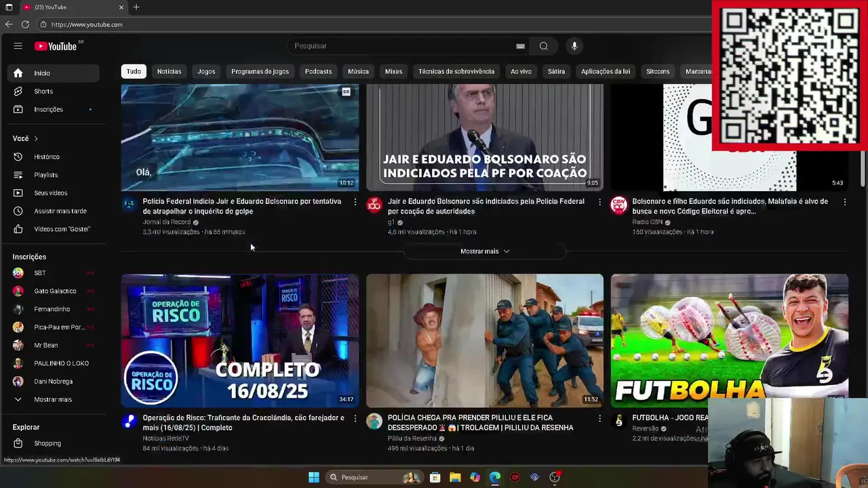Click the YouTube logo
868x488 pixels.
point(57,46)
